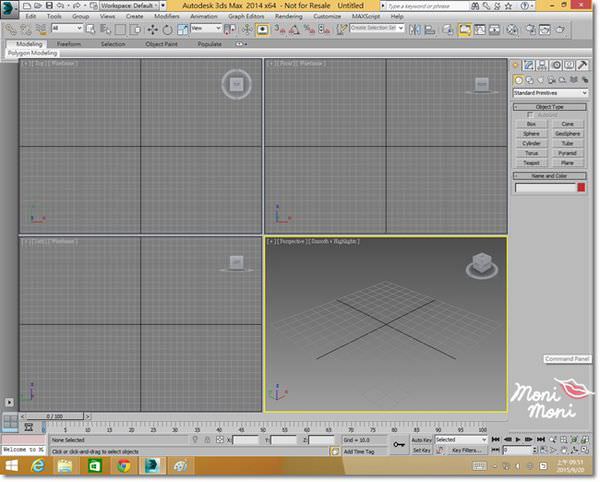This screenshot has height=482, width=600.
Task: Toggle Auto Key animation mode
Action: [421, 439]
